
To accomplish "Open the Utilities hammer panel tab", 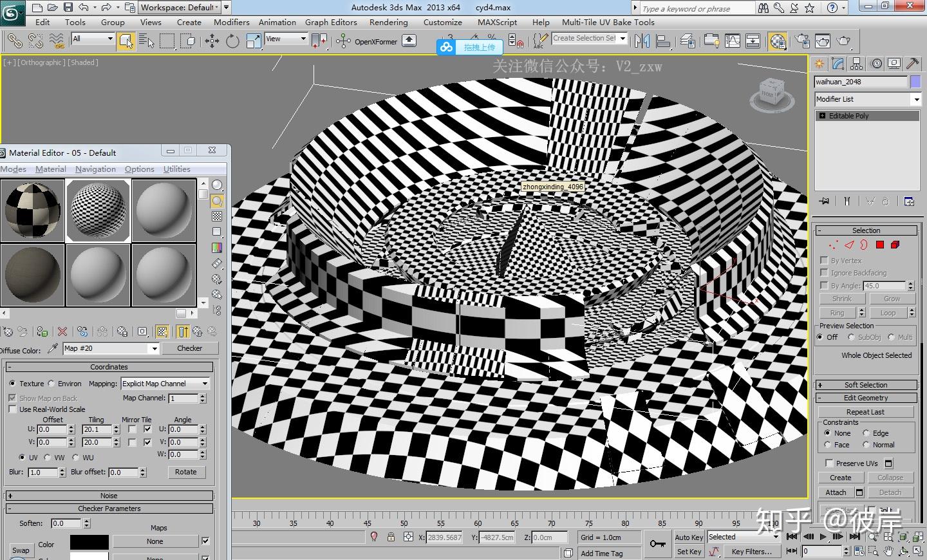I will pyautogui.click(x=912, y=64).
